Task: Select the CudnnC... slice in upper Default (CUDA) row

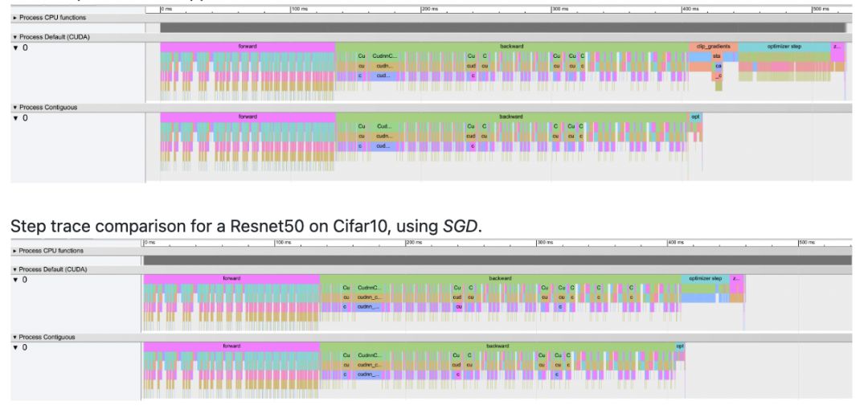Action: click(x=385, y=56)
